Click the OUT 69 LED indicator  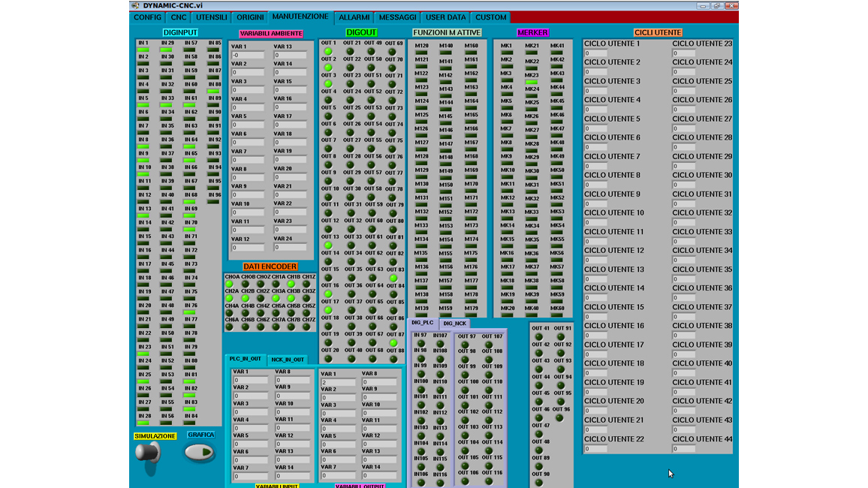pos(393,52)
